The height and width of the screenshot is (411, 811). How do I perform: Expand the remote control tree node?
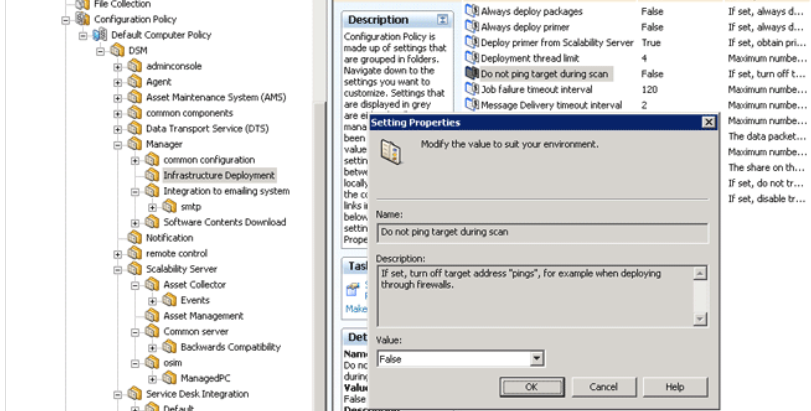[x=117, y=254]
